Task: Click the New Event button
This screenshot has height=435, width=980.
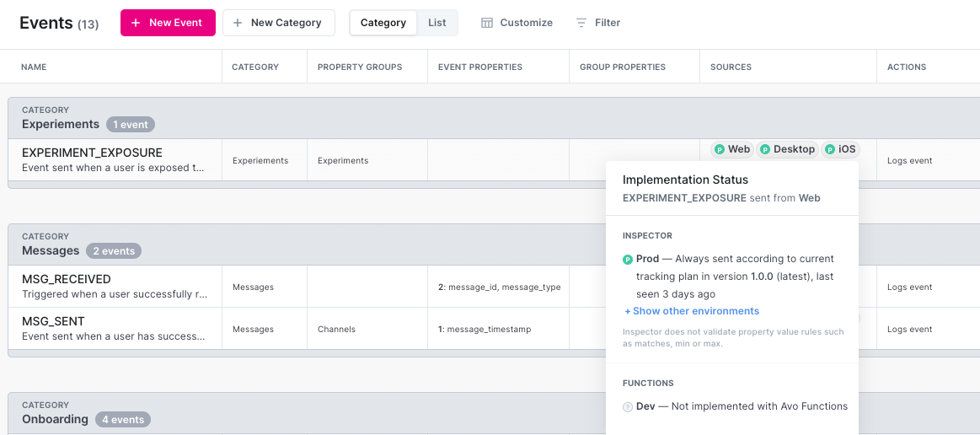Action: (168, 23)
